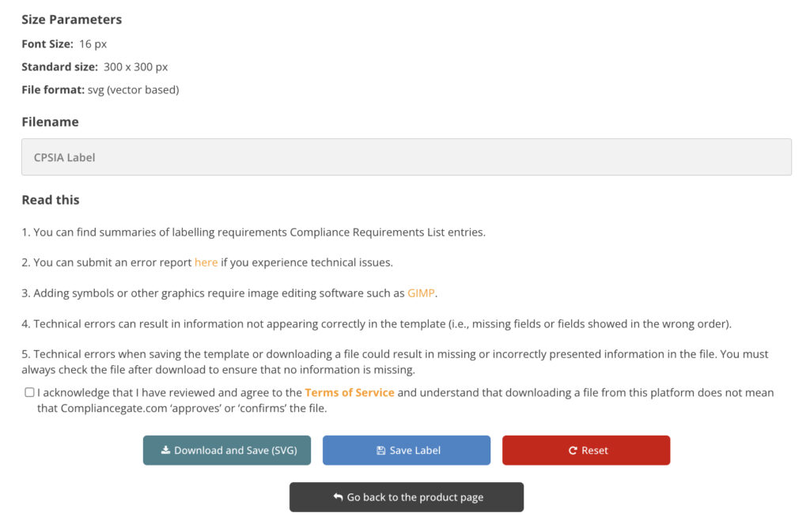This screenshot has height=532, width=810.
Task: Select 'Go back to the product page'
Action: point(407,497)
